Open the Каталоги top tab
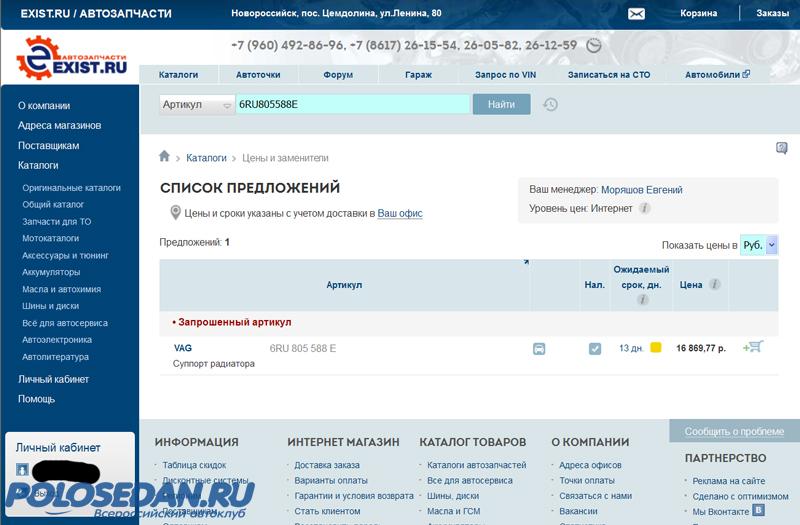This screenshot has height=525, width=800. coord(179,74)
